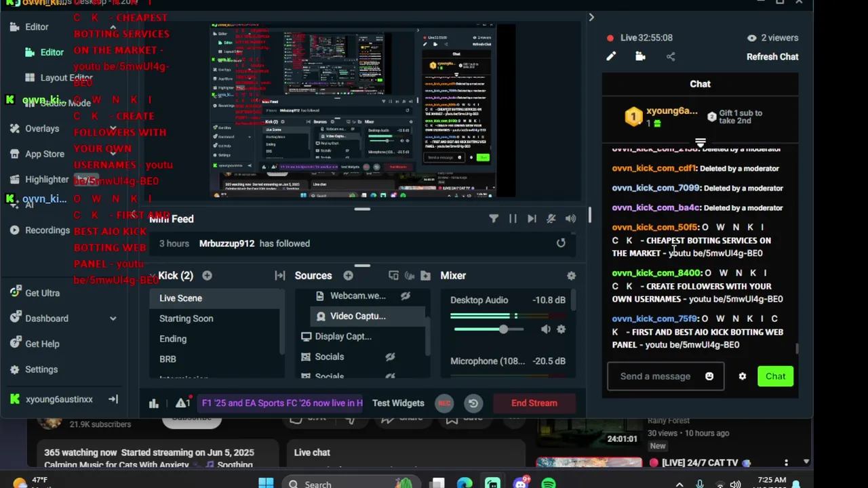Toggle visibility of the first Socials source
Screen dimensions: 868x488
pos(391,357)
